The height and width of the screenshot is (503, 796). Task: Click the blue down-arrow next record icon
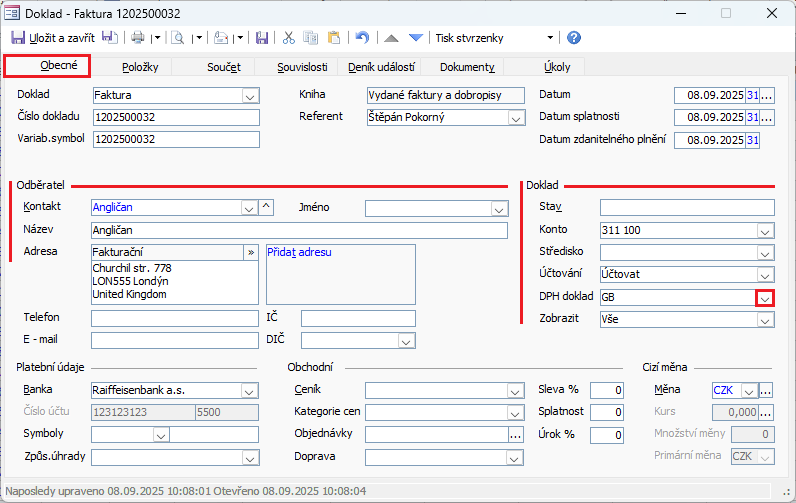pyautogui.click(x=416, y=38)
